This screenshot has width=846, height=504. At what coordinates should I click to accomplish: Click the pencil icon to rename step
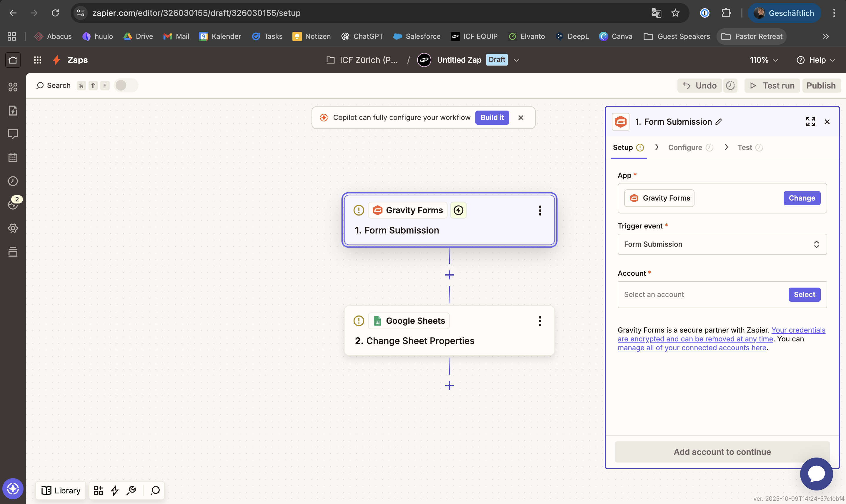[x=719, y=122]
